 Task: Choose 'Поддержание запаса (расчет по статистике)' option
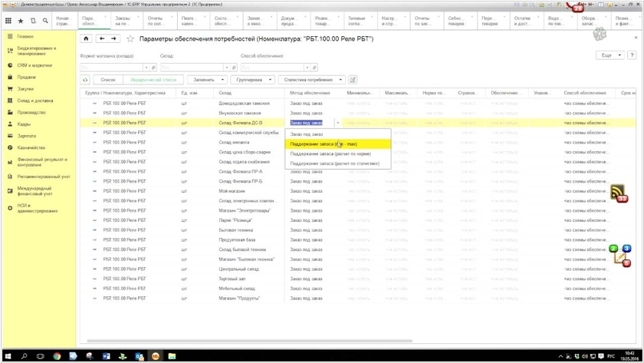point(334,163)
